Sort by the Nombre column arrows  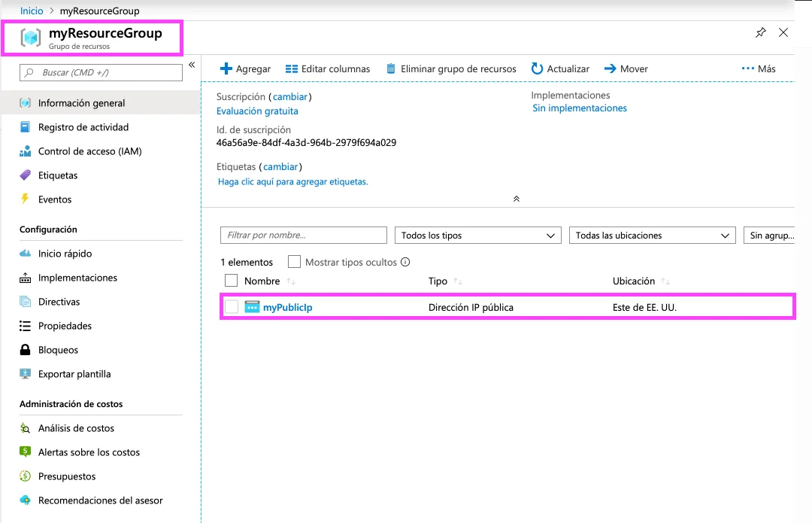pos(291,281)
